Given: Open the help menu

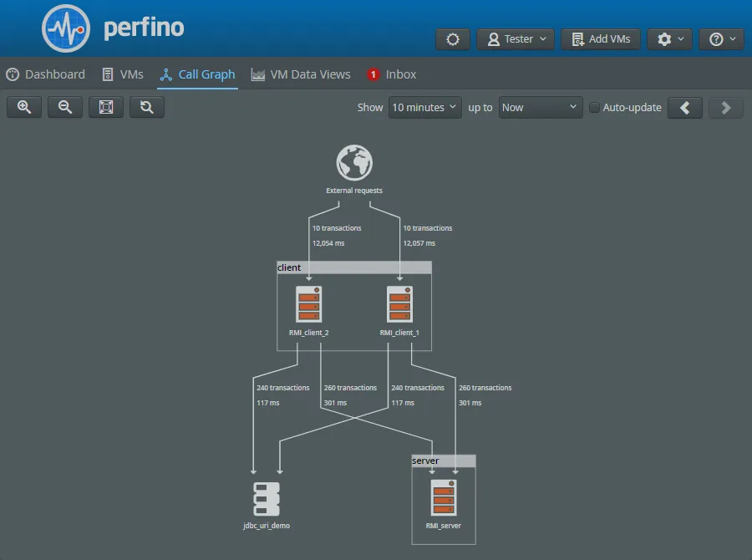Looking at the screenshot, I should [720, 38].
